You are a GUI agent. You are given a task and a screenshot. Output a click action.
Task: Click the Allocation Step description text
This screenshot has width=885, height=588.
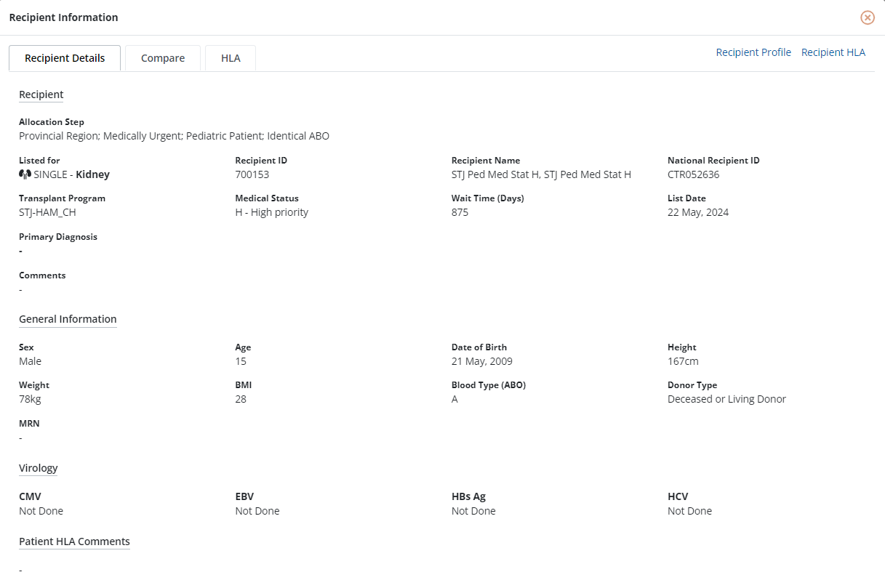[174, 136]
